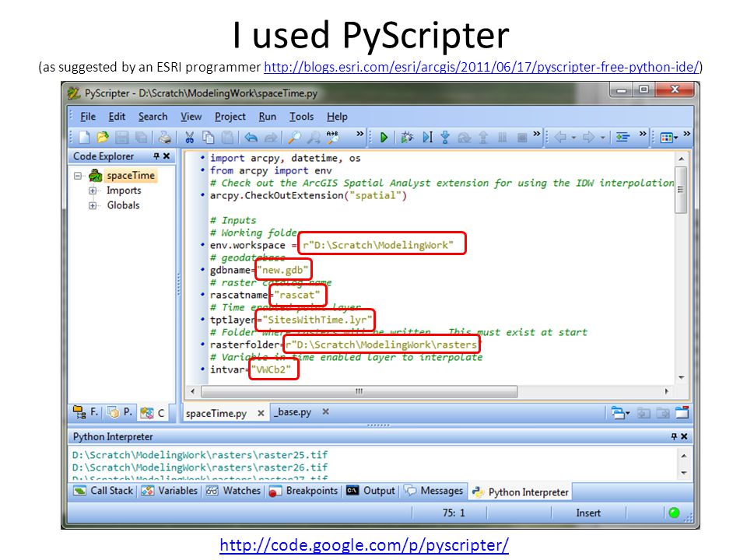The width and height of the screenshot is (747, 560).
Task: Click the Step Out icon
Action: [483, 137]
